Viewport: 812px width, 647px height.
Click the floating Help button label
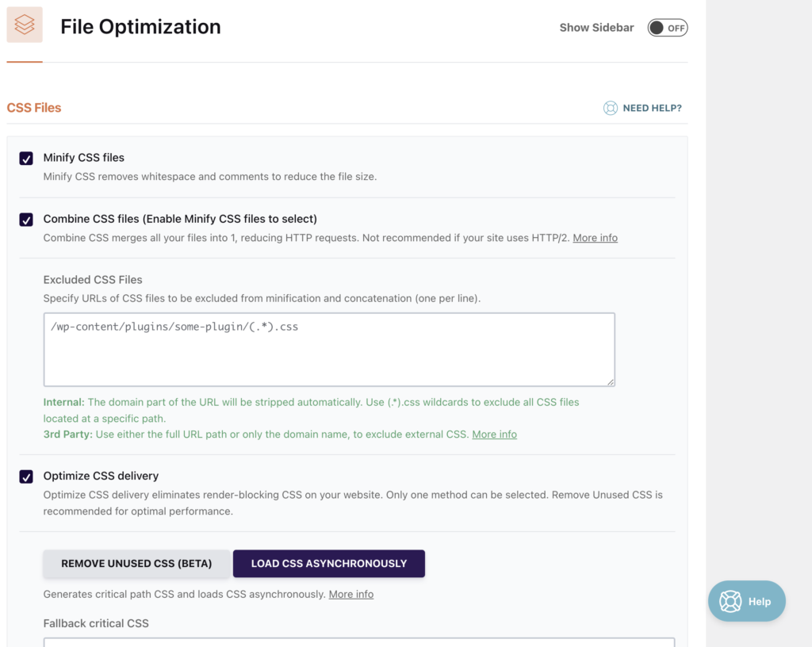(x=759, y=602)
